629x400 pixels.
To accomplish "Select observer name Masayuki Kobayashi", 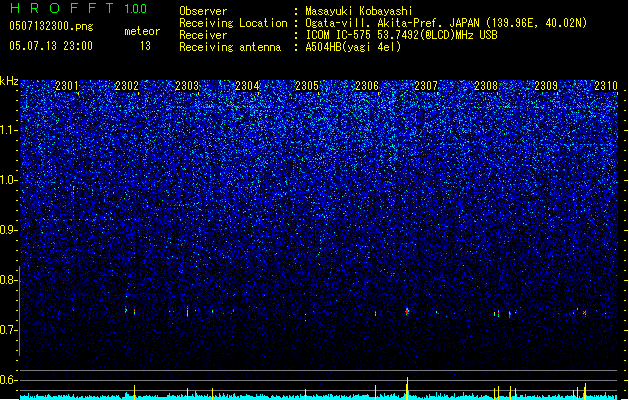I will coord(359,11).
